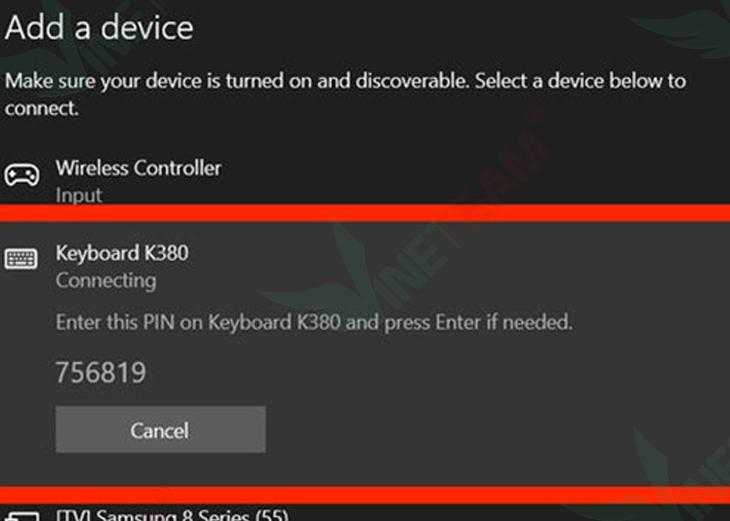Click the red bar above Keyboard K380

pyautogui.click(x=365, y=213)
